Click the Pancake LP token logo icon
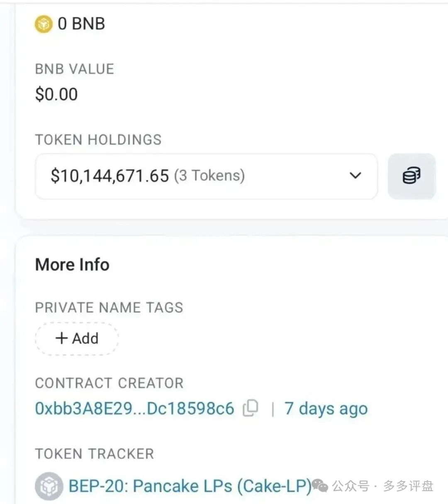The width and height of the screenshot is (448, 504). (x=49, y=486)
